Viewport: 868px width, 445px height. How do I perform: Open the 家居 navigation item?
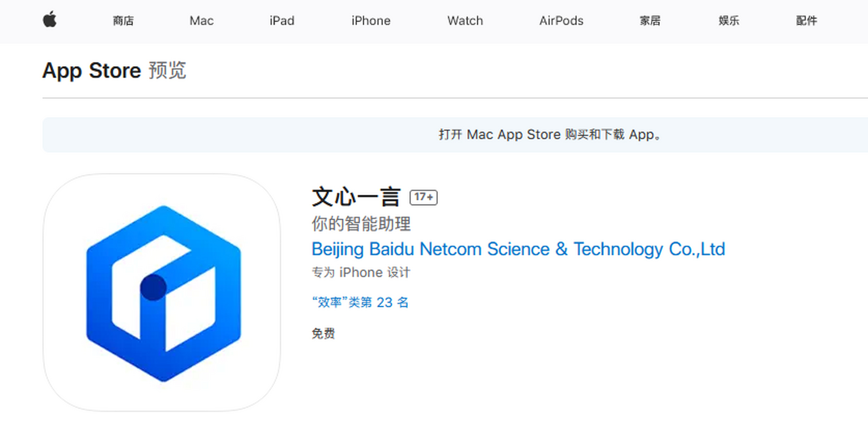650,21
